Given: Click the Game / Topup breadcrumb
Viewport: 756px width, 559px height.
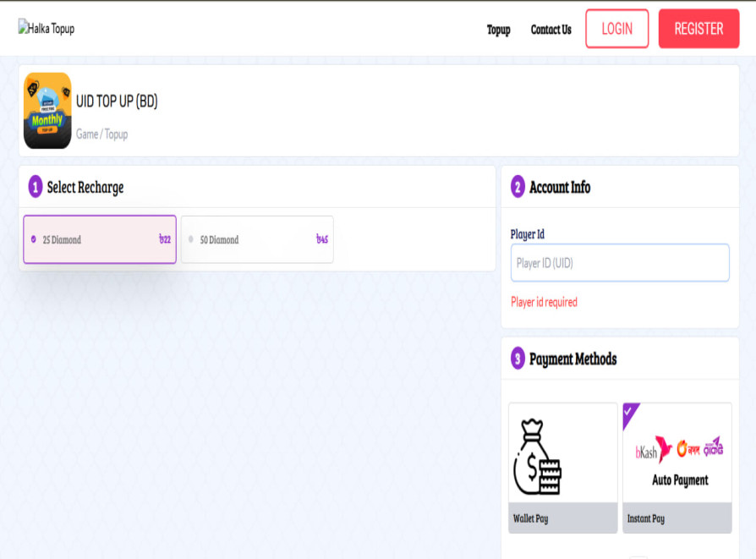Looking at the screenshot, I should click(x=101, y=134).
